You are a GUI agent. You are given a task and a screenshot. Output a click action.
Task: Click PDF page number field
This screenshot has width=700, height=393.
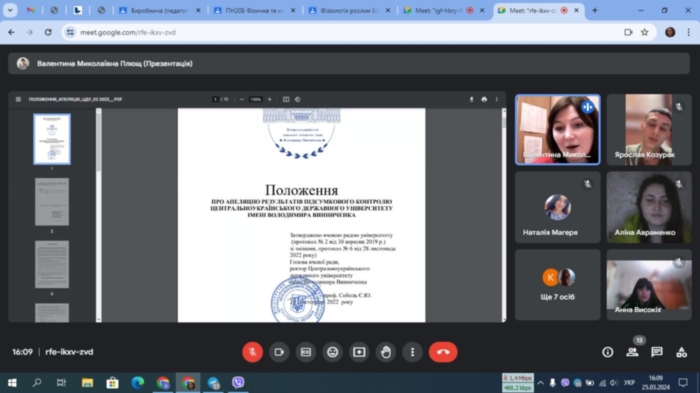pos(215,99)
